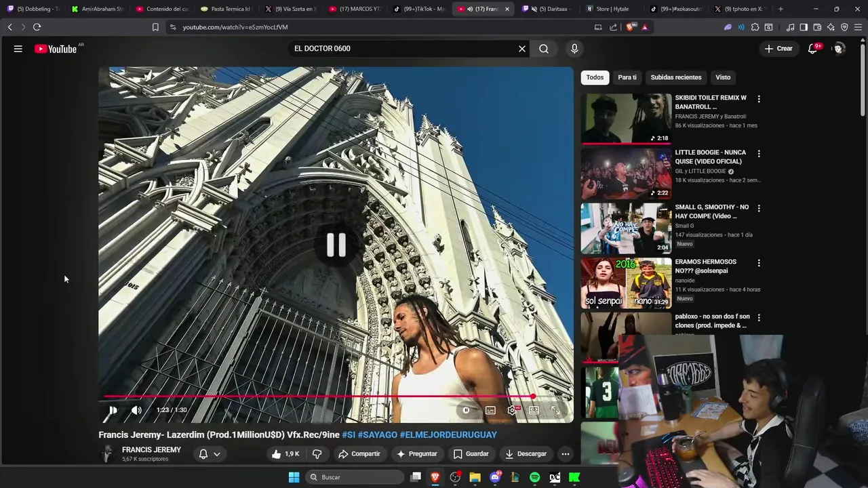Viewport: 868px width, 488px height.
Task: Open Spotify from the taskbar
Action: [x=535, y=477]
